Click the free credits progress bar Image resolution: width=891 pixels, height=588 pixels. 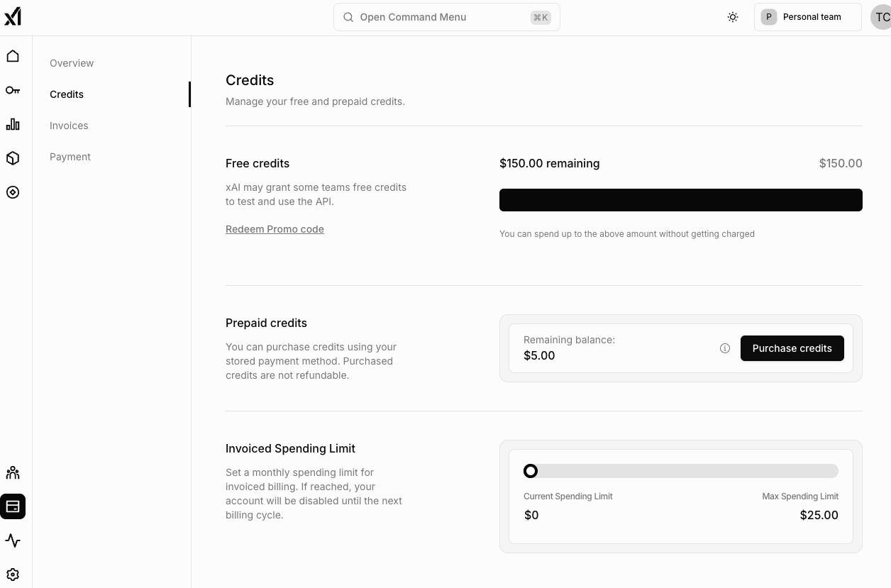(681, 200)
